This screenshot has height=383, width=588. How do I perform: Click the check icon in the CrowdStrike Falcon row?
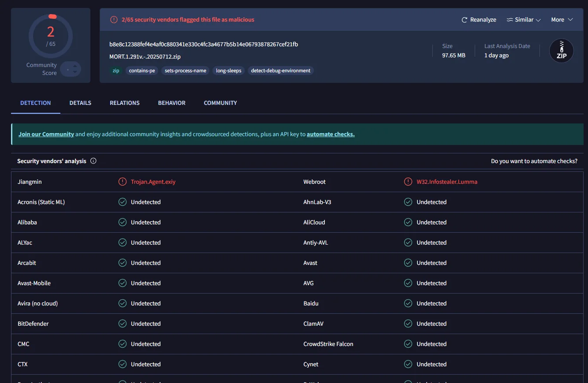(x=408, y=344)
